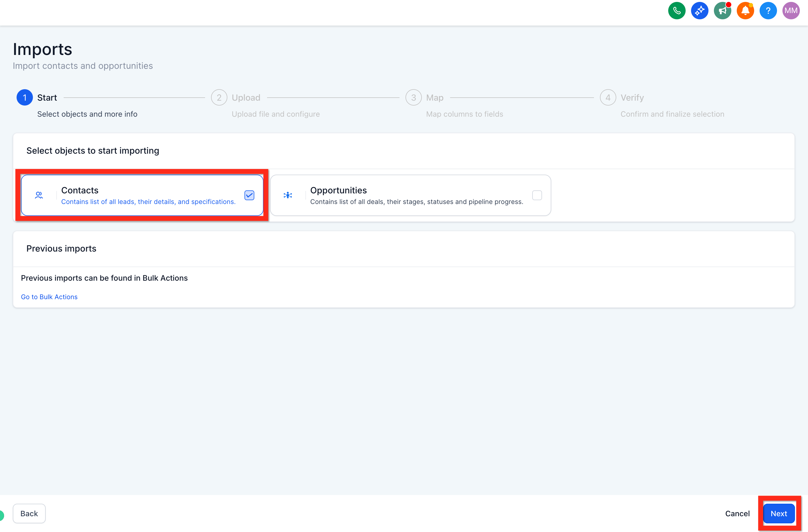The height and width of the screenshot is (532, 808).
Task: Open the orange bell notifications icon
Action: [x=745, y=11]
